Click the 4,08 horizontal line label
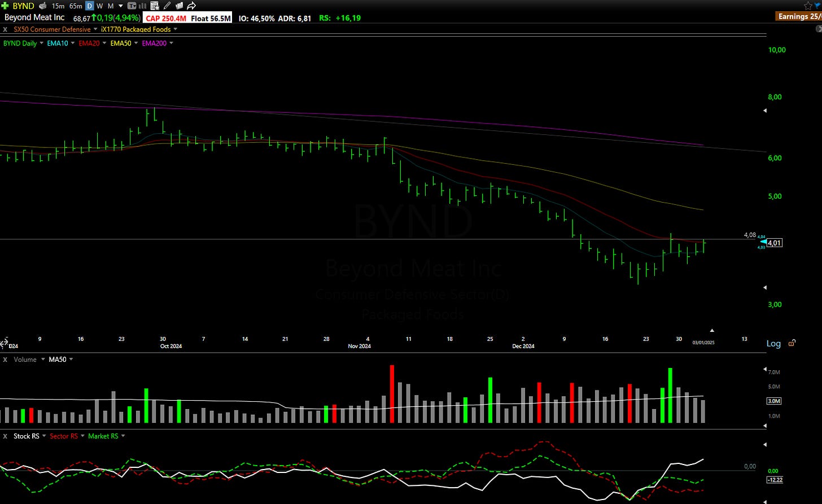 pos(750,235)
